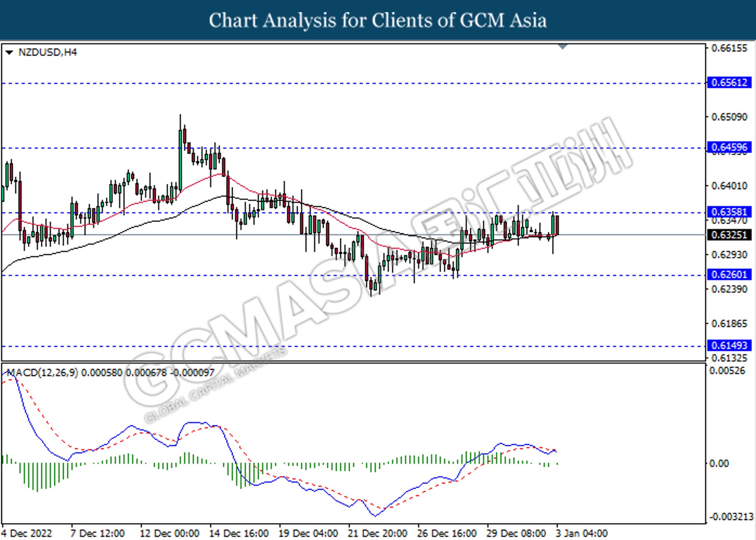Click the 14 Dec 16:00 time label
Image resolution: width=756 pixels, height=540 pixels.
239,534
